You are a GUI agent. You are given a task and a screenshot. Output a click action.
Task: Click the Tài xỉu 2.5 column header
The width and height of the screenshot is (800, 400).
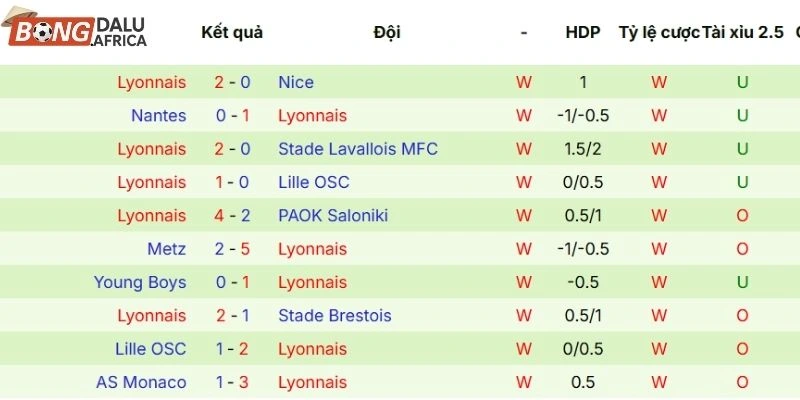(x=744, y=32)
